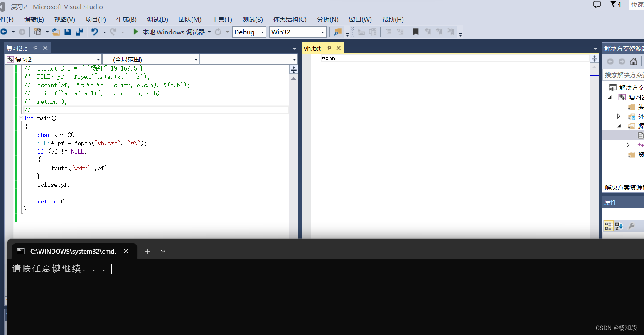Click the Open File folder icon

56,32
